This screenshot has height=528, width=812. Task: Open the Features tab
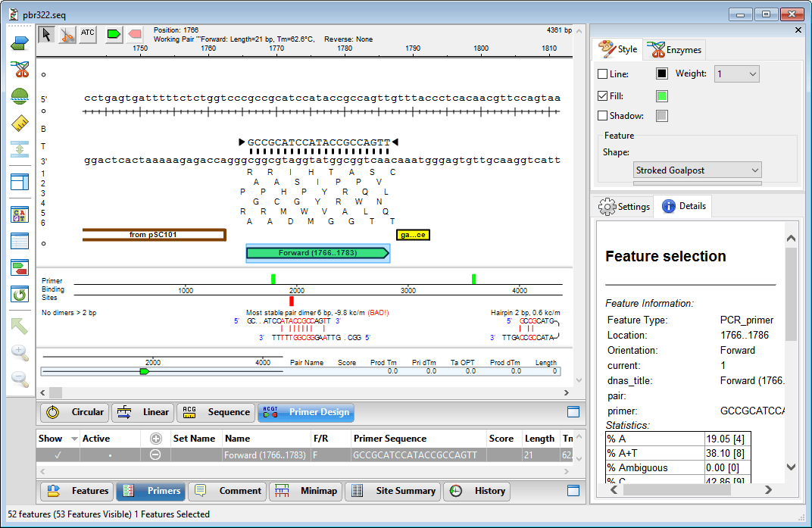(x=78, y=491)
